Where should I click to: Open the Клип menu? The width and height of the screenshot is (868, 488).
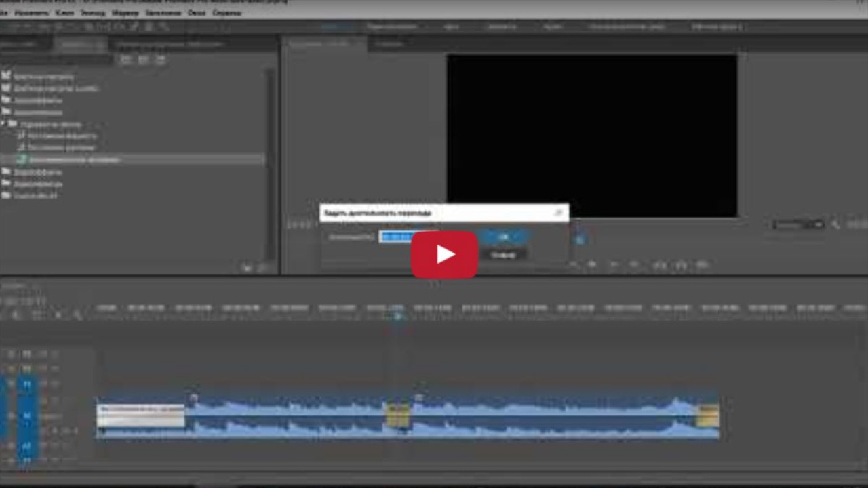point(65,13)
